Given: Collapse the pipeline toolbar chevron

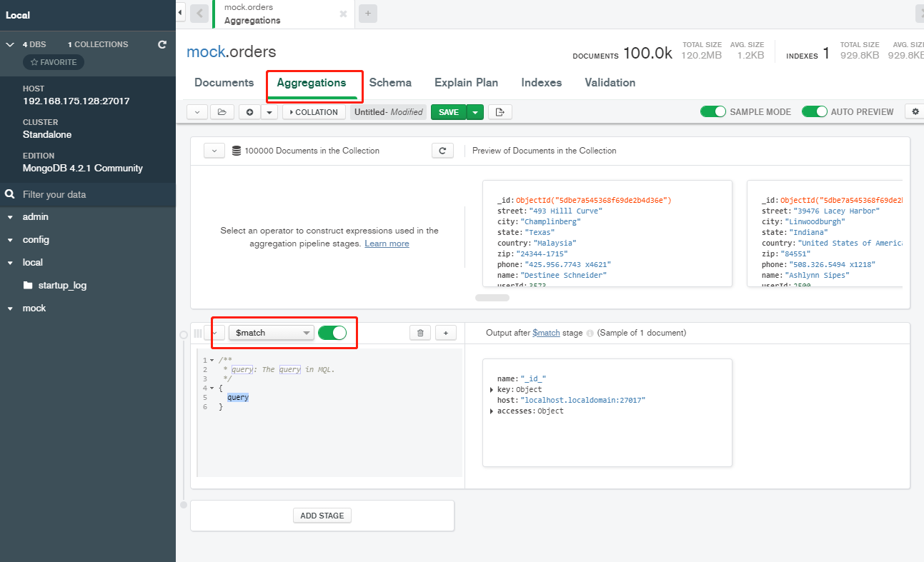Looking at the screenshot, I should (x=197, y=112).
